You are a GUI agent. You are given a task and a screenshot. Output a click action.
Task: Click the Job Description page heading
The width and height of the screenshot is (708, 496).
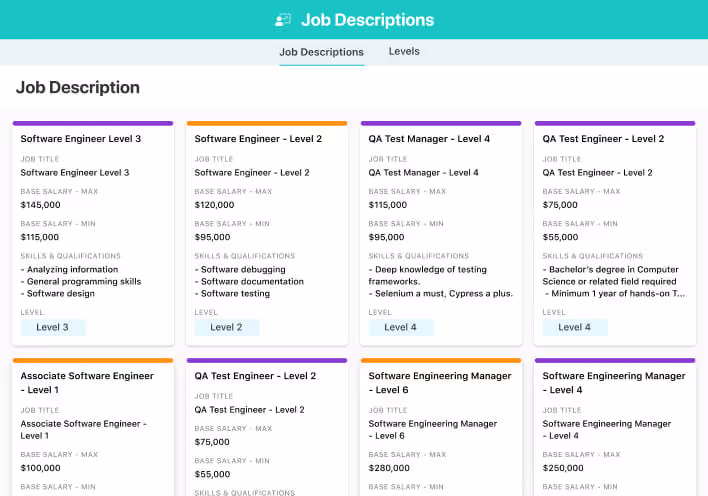[x=78, y=88]
